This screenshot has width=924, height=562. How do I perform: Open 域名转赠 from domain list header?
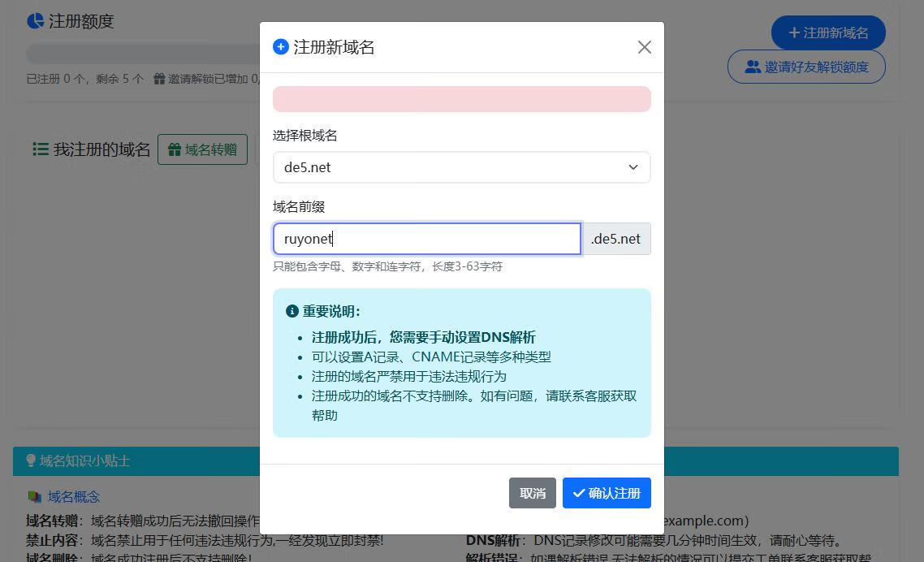point(202,149)
